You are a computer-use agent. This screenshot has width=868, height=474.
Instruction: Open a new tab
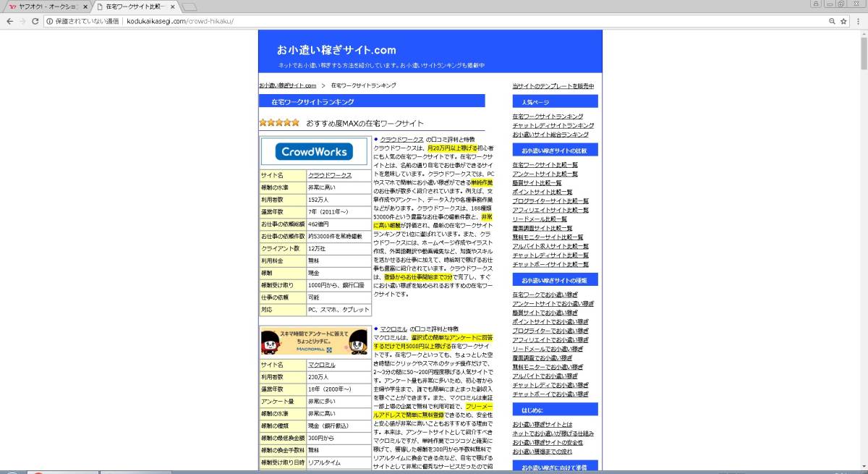[x=190, y=7]
